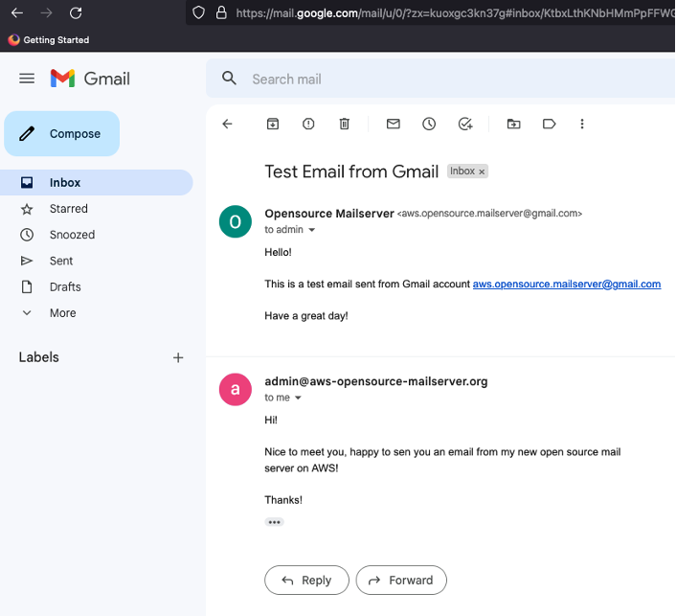Remove the Inbox label from conversation
The height and width of the screenshot is (616, 676).
tap(482, 171)
